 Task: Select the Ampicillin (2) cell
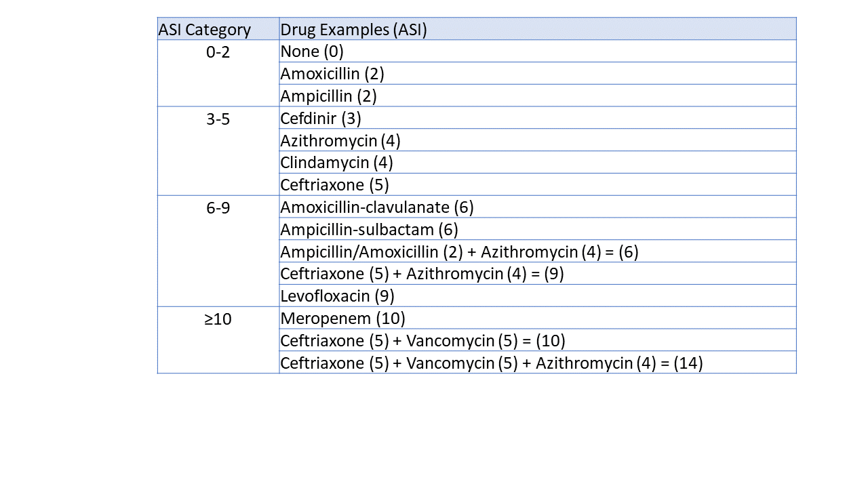(538, 96)
